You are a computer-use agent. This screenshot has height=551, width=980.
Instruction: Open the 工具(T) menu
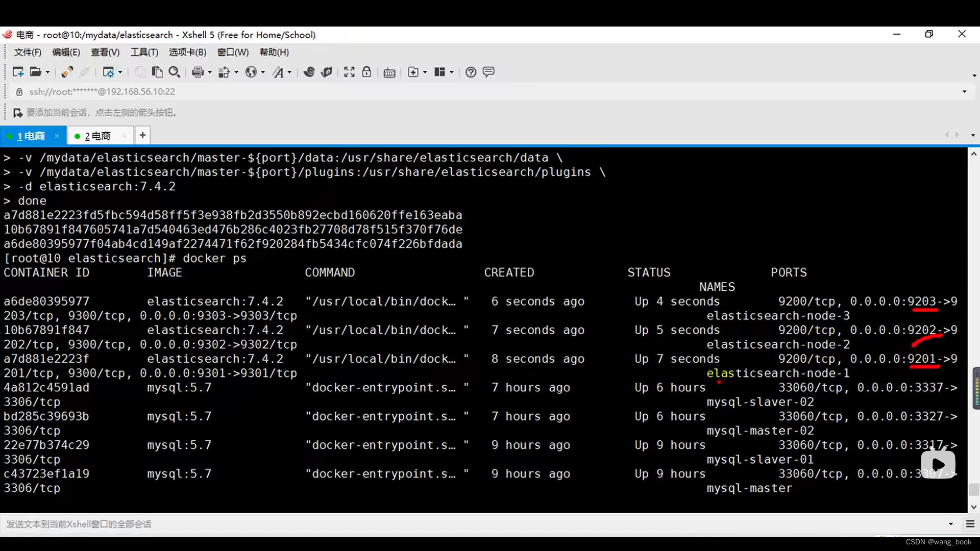point(144,52)
